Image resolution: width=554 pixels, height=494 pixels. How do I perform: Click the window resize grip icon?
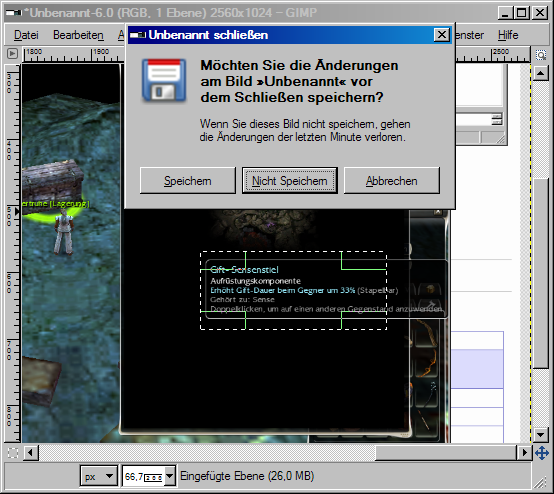(540, 482)
